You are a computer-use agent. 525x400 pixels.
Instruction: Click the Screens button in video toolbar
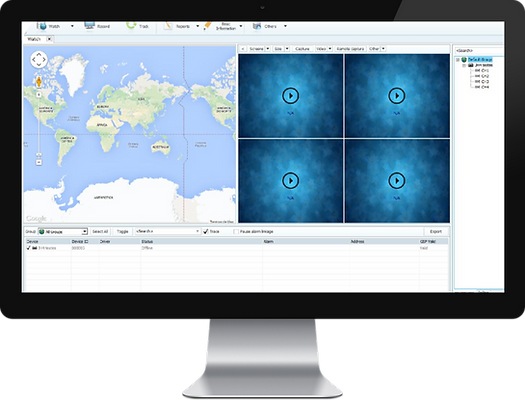[256, 49]
